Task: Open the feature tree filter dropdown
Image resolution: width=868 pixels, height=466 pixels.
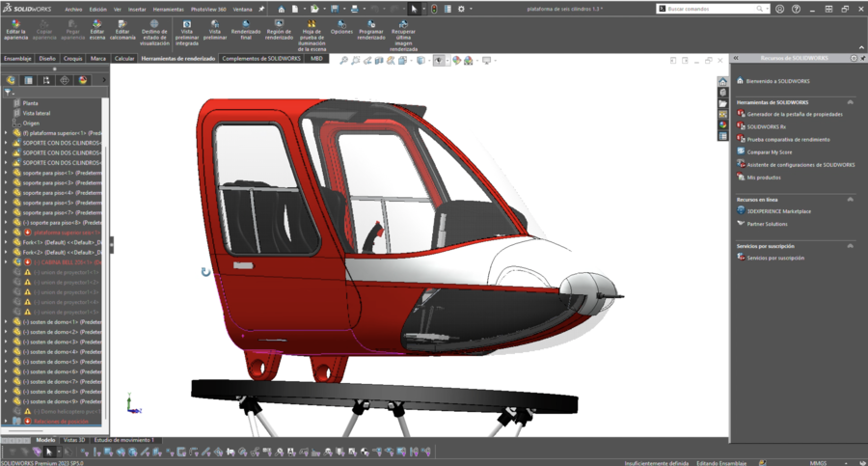Action: [9, 93]
